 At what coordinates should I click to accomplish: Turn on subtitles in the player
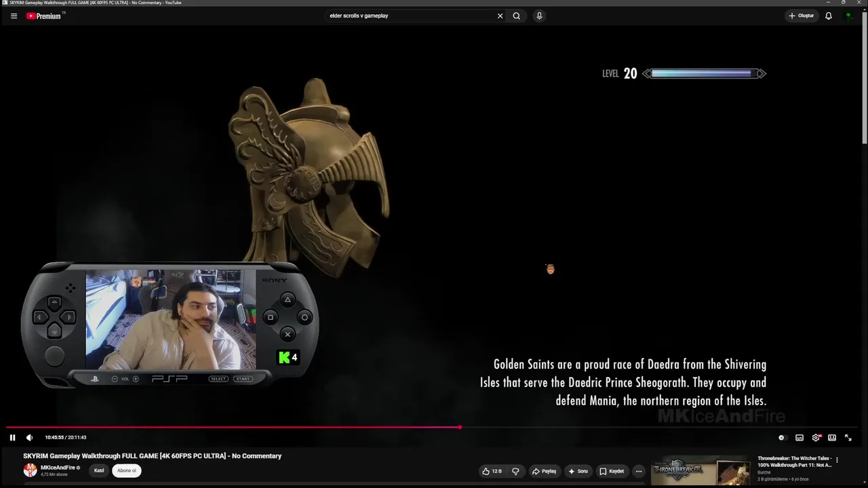click(x=800, y=438)
